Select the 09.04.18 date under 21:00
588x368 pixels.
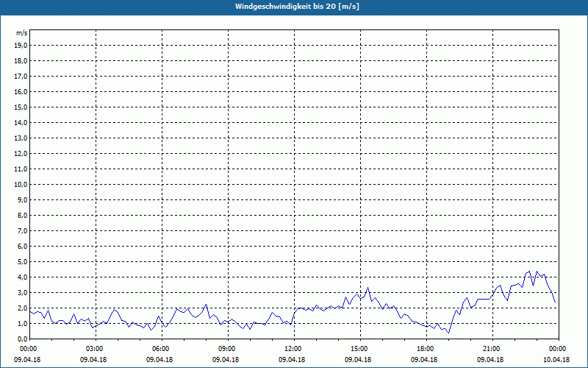pos(490,360)
